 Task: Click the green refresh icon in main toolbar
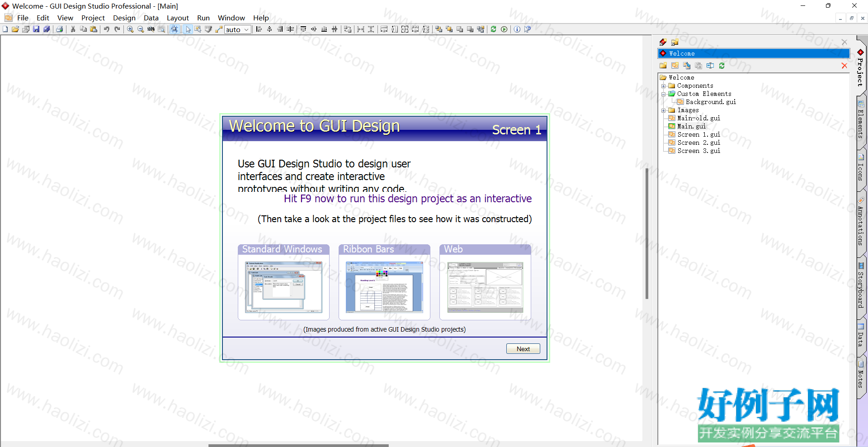point(494,29)
